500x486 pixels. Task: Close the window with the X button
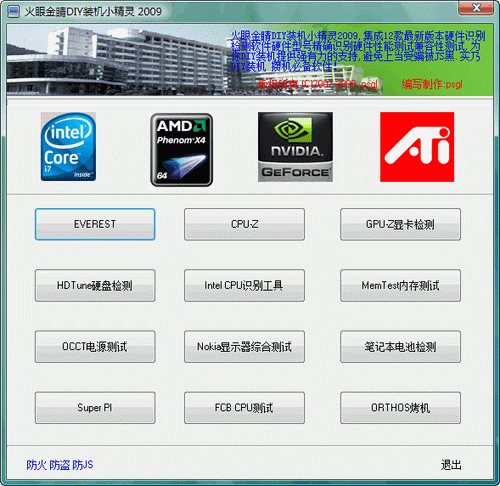pyautogui.click(x=476, y=7)
